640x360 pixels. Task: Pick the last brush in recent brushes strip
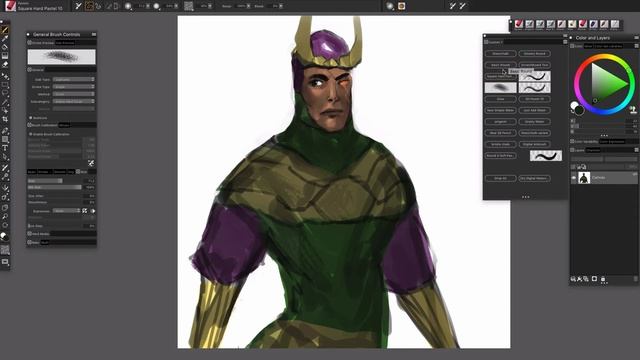(614, 24)
